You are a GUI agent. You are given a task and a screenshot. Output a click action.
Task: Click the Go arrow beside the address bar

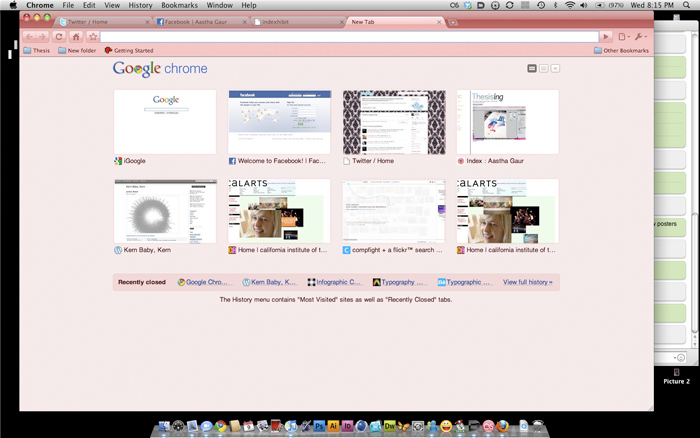coord(605,37)
